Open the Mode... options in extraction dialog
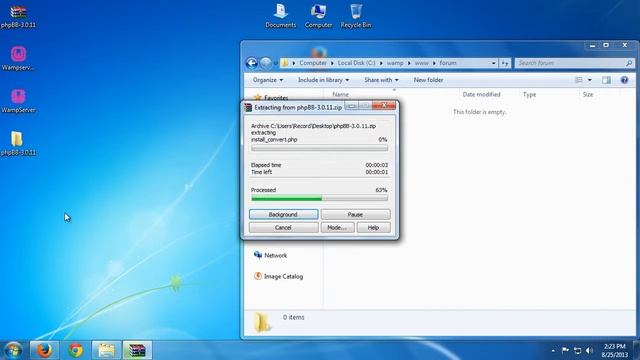 pyautogui.click(x=337, y=227)
